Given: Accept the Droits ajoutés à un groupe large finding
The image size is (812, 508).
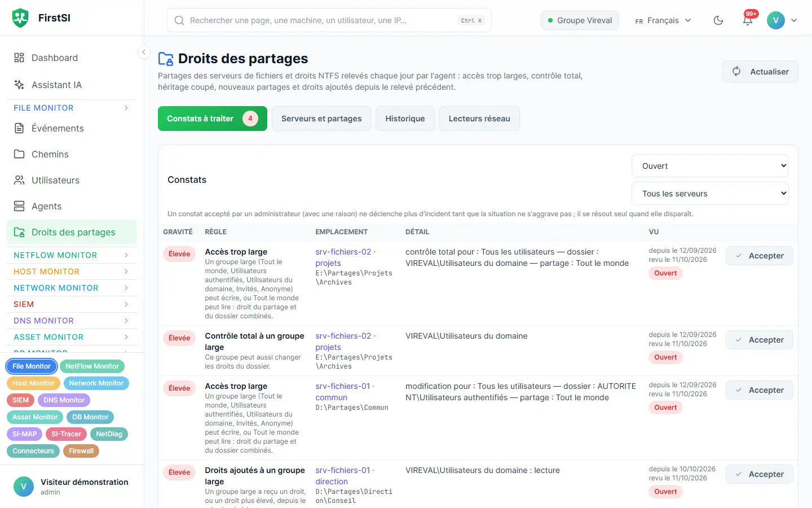Looking at the screenshot, I should [759, 474].
